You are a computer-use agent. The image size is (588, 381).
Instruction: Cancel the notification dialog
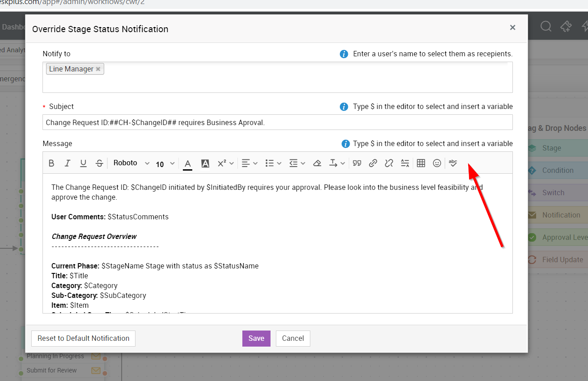pyautogui.click(x=293, y=339)
